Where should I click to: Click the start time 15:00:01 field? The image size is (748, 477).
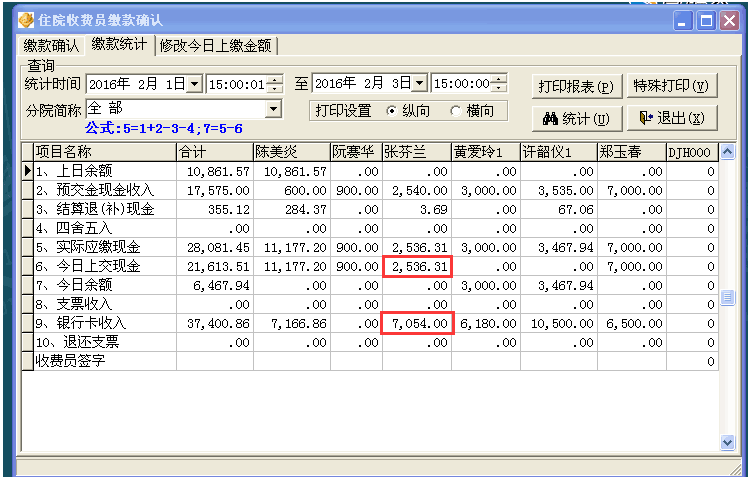(237, 84)
